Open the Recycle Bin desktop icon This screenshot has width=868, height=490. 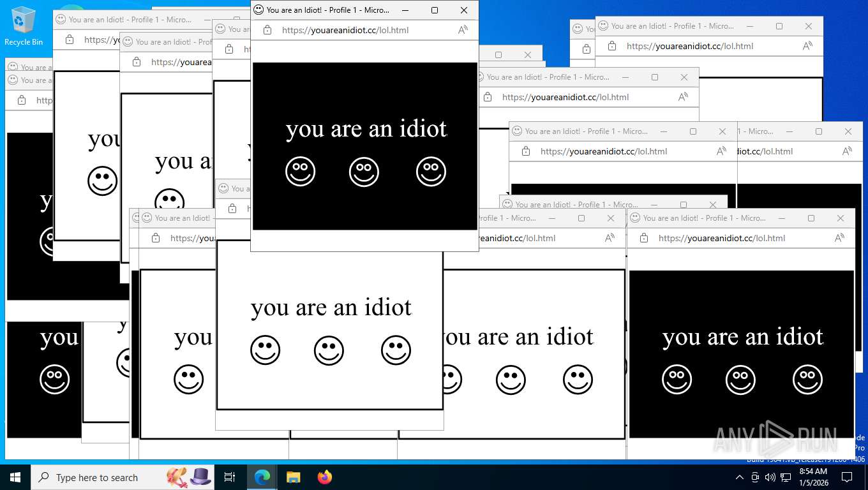(x=24, y=26)
